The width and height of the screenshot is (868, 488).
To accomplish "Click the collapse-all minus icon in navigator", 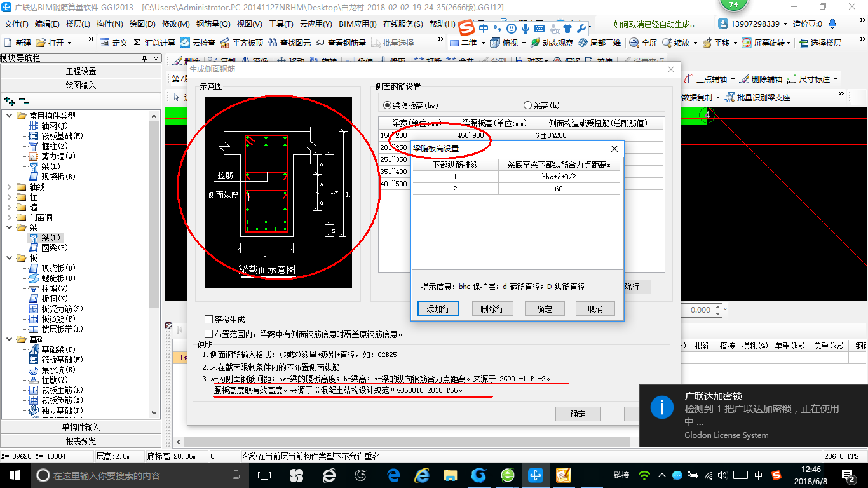I will [24, 100].
